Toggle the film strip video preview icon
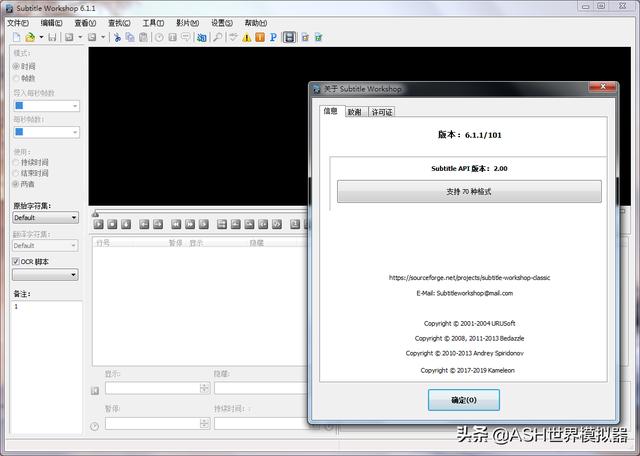The width and height of the screenshot is (640, 456). (289, 38)
